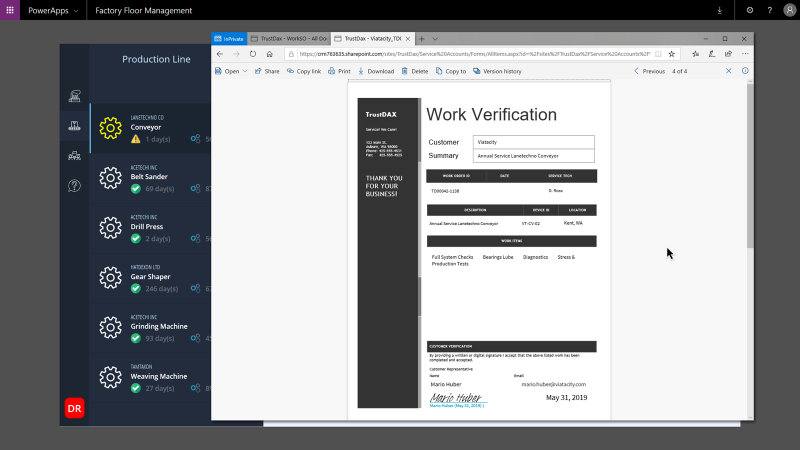Select the Grinding Machine row
This screenshot has height=450, width=800.
[x=151, y=328]
